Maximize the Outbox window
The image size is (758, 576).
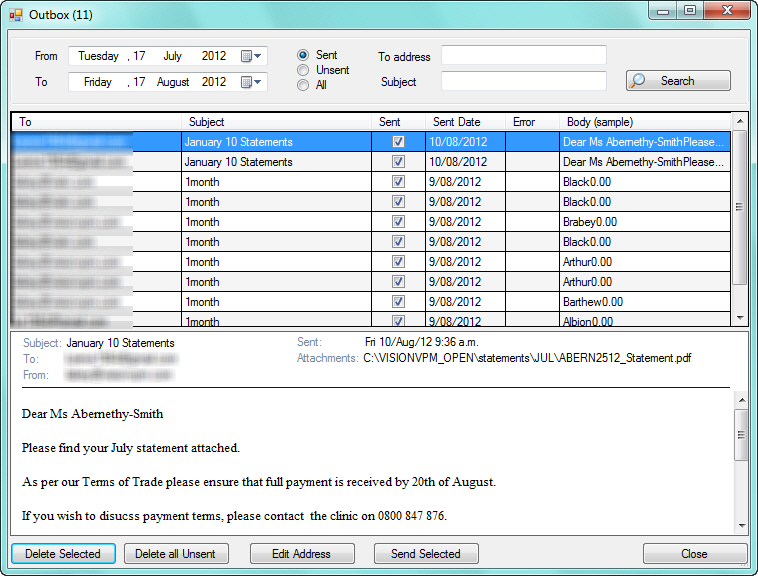pos(690,11)
